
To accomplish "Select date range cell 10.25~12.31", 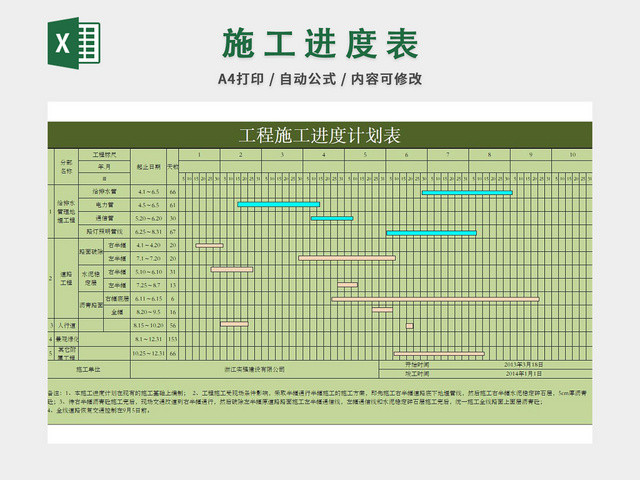I will (x=149, y=353).
